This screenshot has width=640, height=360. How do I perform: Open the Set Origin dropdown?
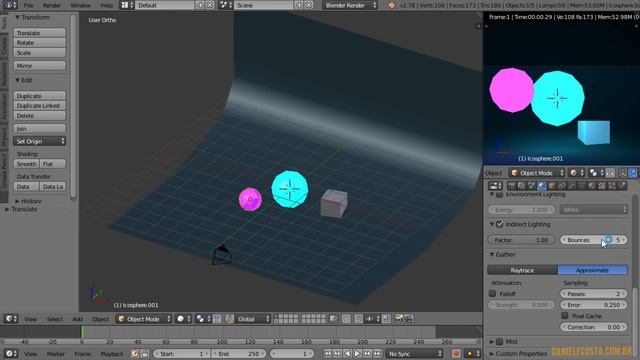click(x=40, y=141)
